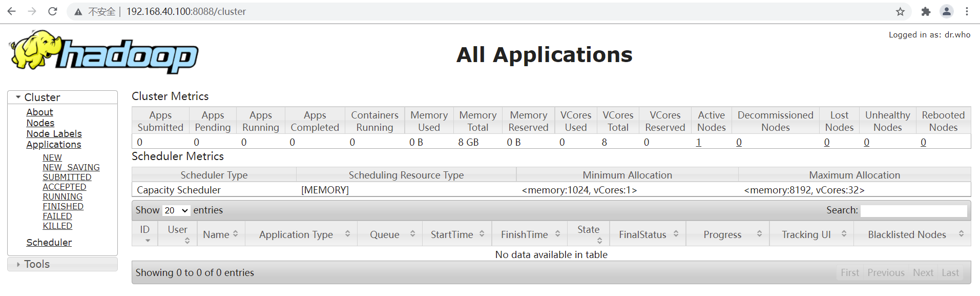The height and width of the screenshot is (296, 980).
Task: Click the Next pagination button
Action: (923, 272)
